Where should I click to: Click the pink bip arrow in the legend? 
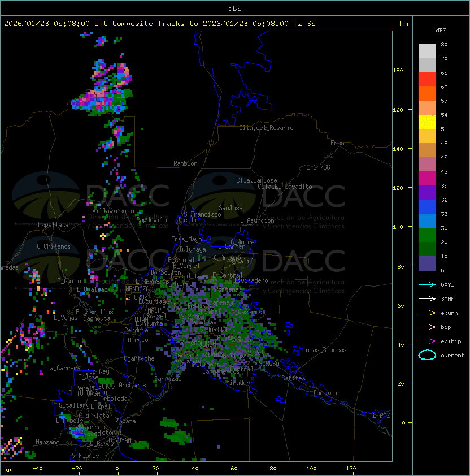tap(427, 327)
